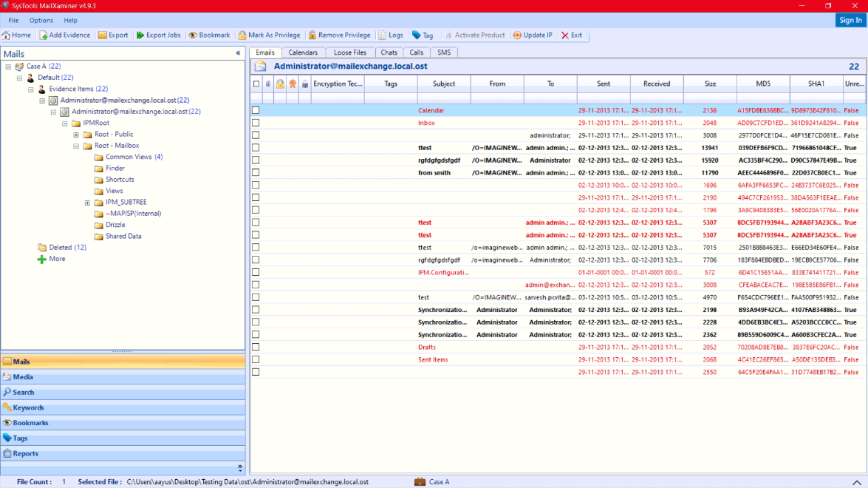Viewport: 868px width, 488px height.
Task: Switch to the Loose Files tab
Action: [350, 52]
